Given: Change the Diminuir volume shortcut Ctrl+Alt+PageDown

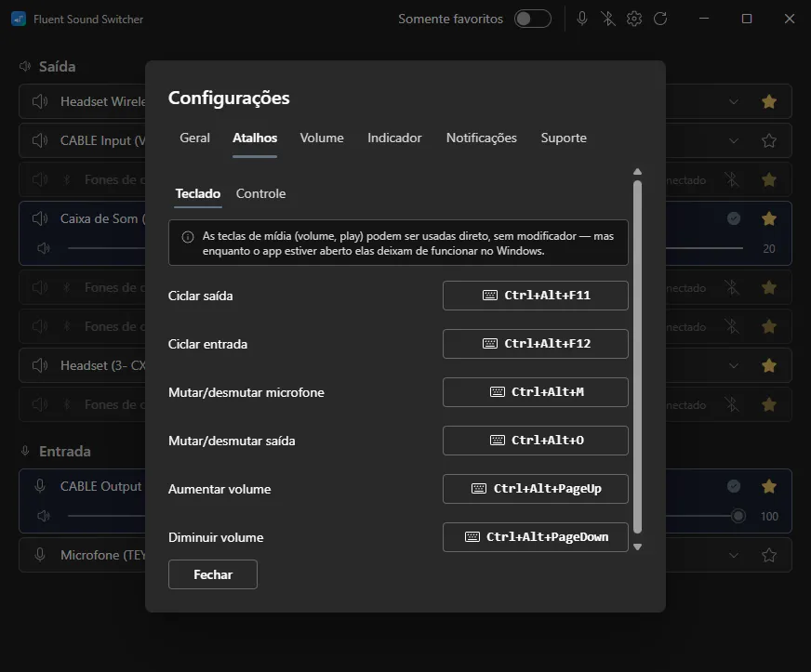Looking at the screenshot, I should click(536, 537).
